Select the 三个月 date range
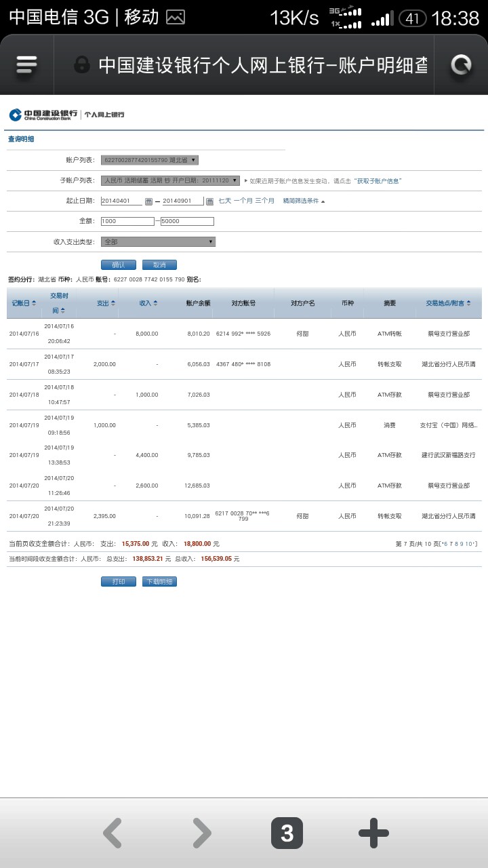488x868 pixels. 265,201
